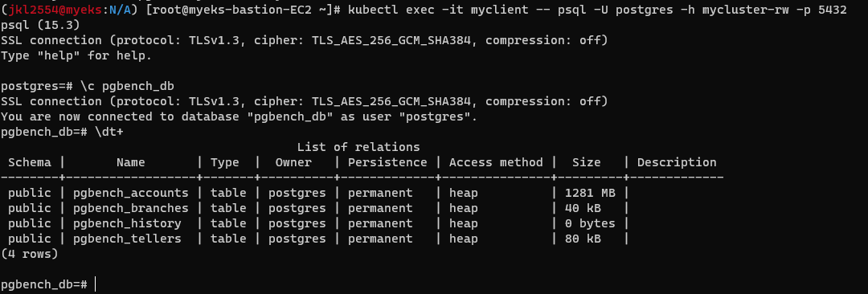
Task: Click the Schema column header
Action: (30, 162)
